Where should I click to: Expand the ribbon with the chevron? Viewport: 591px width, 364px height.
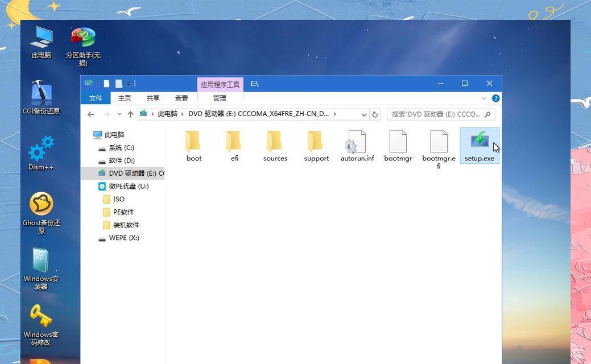[484, 98]
